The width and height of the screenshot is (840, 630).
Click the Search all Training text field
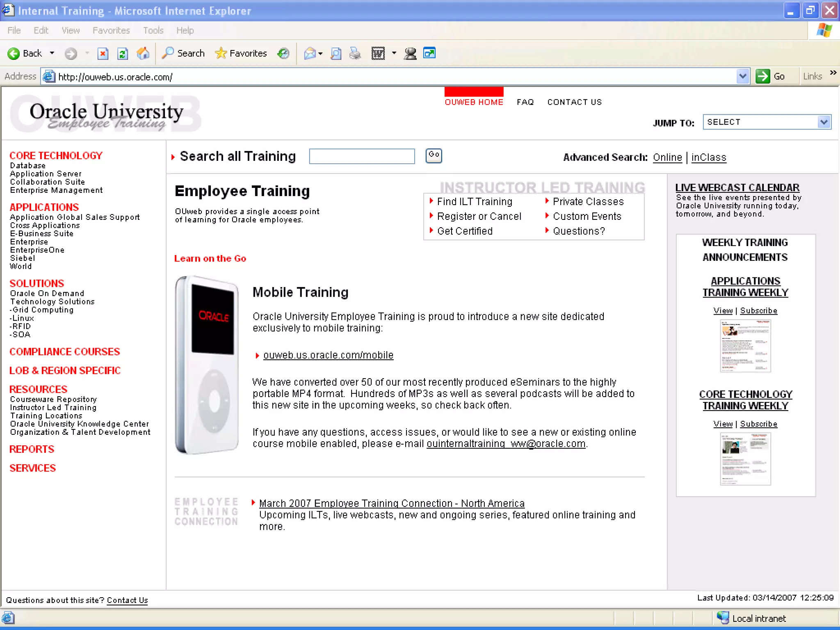pos(362,156)
